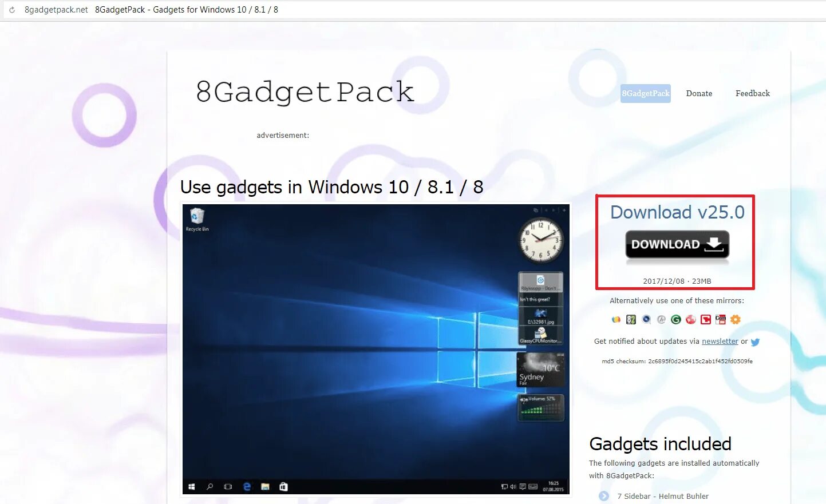Open the Donate page
Image resolution: width=826 pixels, height=504 pixels.
(699, 94)
